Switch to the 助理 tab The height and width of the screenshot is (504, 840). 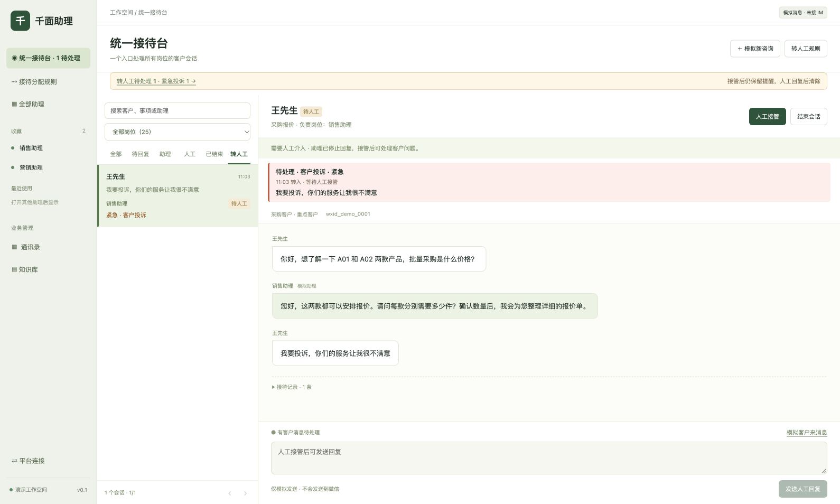[x=165, y=154]
